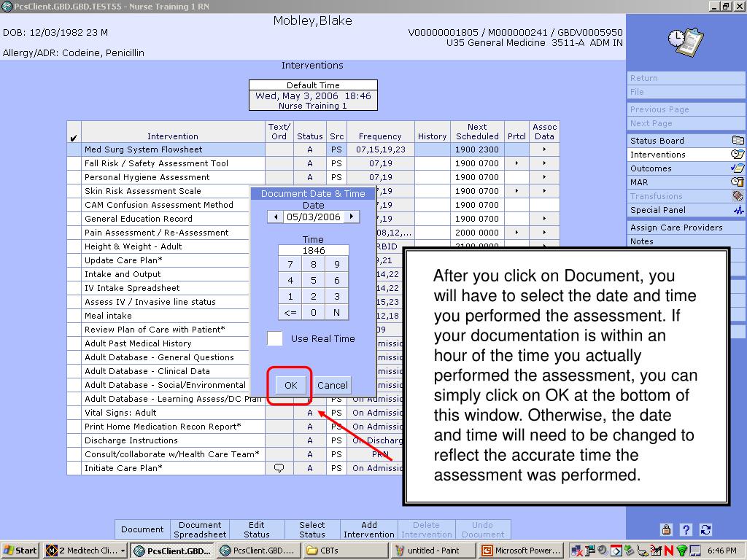
Task: Tap keypad digit 0 in the time pad
Action: coord(314,312)
